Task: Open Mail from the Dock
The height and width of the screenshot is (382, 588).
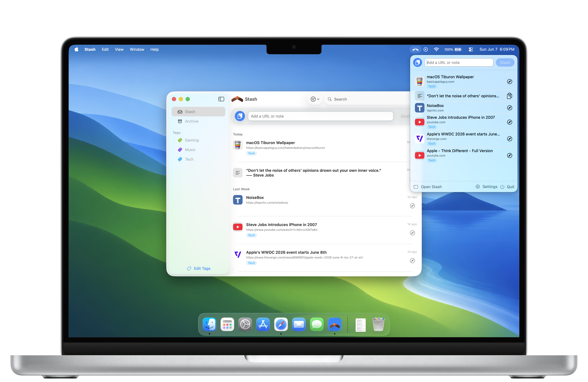Action: (x=299, y=324)
